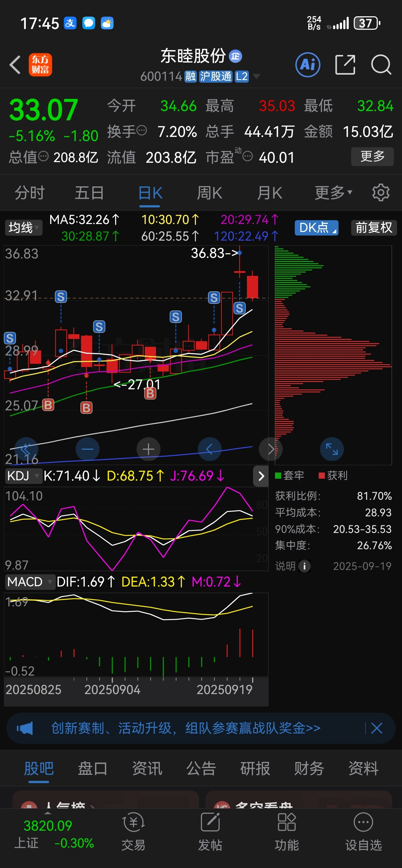Open the KDJ indicator dropdown
The height and width of the screenshot is (868, 402).
(x=24, y=476)
